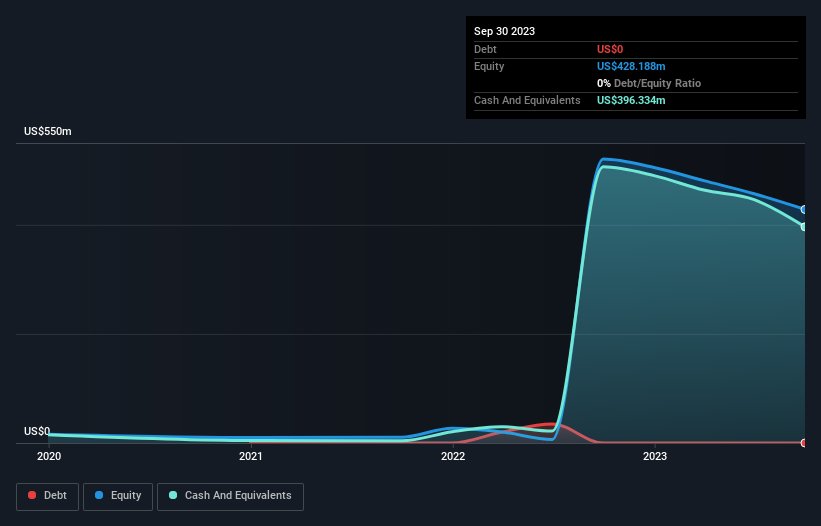Image resolution: width=821 pixels, height=526 pixels.
Task: Select the red Debt endpoint marker
Action: pos(804,443)
